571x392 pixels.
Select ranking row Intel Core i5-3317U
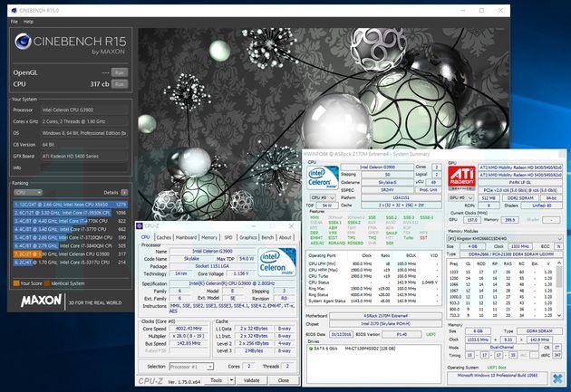point(71,263)
